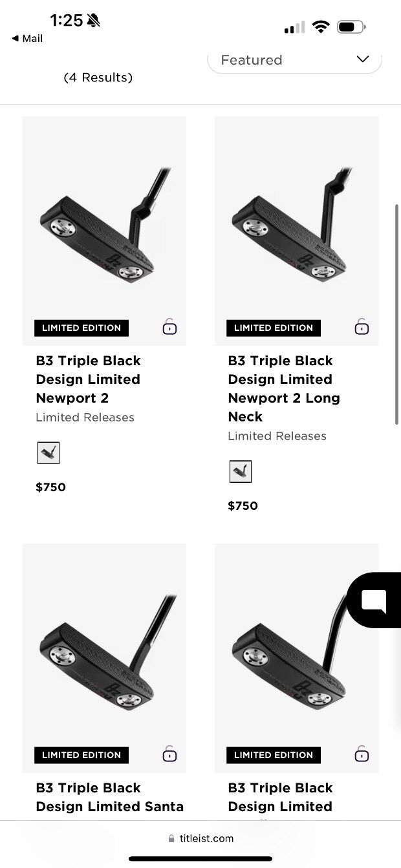Tap Limited Edition badge on Newport 2
Image resolution: width=401 pixels, height=868 pixels.
click(x=81, y=328)
